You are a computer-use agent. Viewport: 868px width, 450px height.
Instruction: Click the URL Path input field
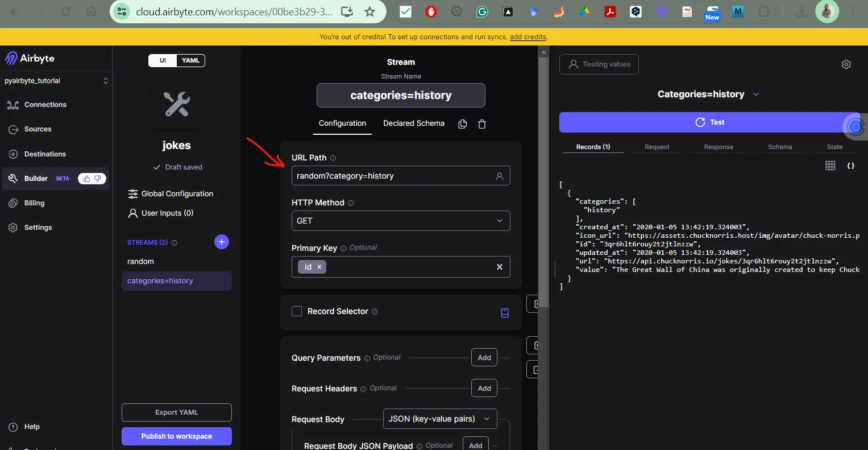[401, 176]
